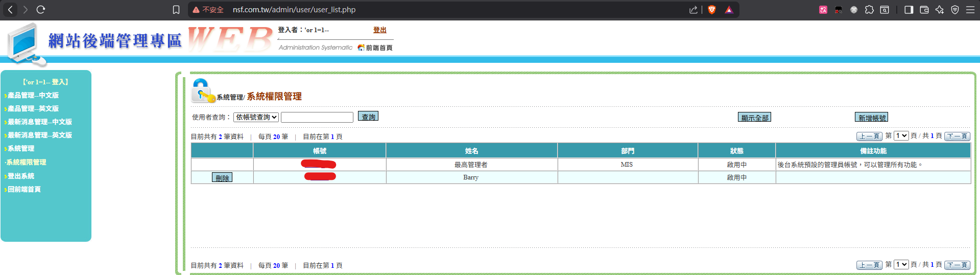Click the 備註功能 column header
The image size is (980, 275).
coord(873,151)
